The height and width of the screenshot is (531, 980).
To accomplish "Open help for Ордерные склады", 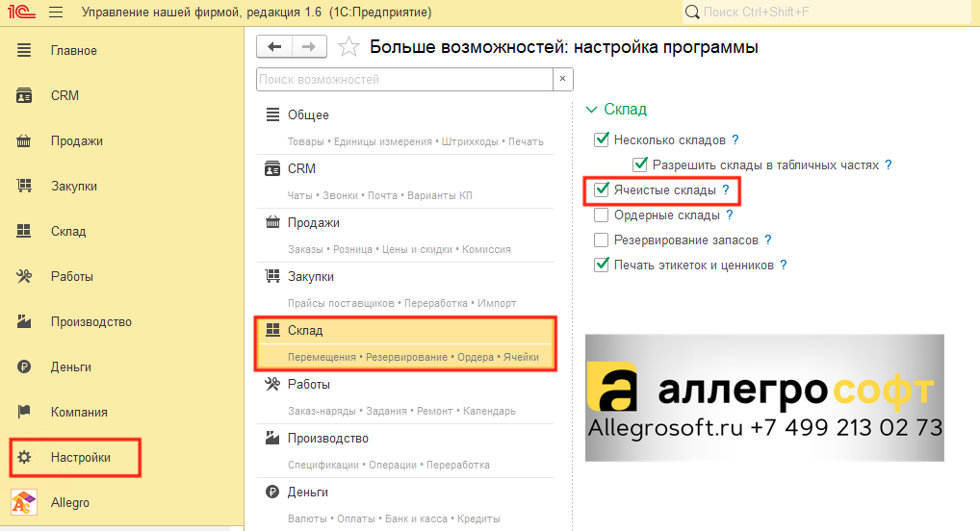I will tap(730, 215).
